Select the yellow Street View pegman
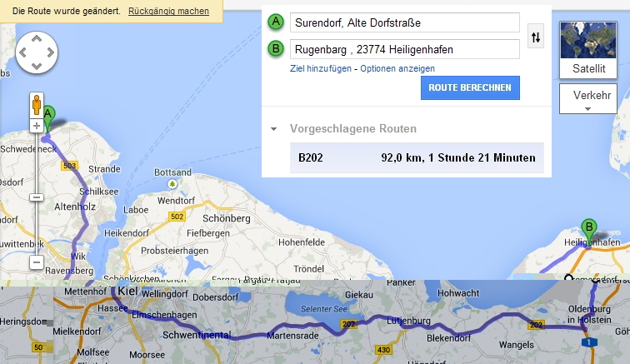630x364 pixels. pyautogui.click(x=36, y=104)
